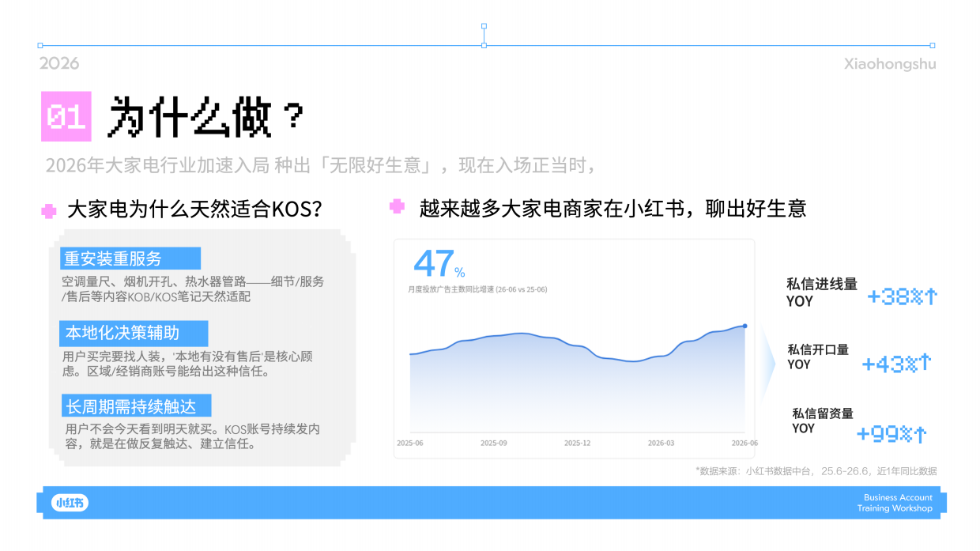Image resolution: width=980 pixels, height=551 pixels.
Task: Click the 2026-03 axis label
Action: 661,443
